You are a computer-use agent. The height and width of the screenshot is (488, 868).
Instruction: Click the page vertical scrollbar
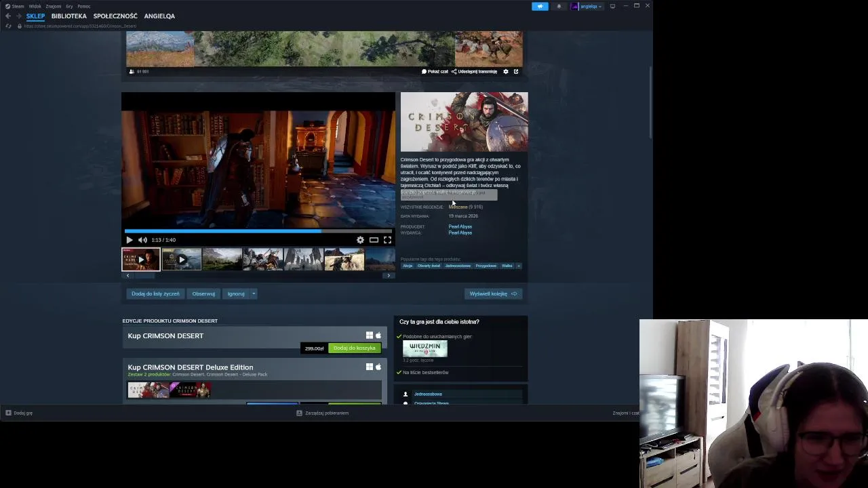pyautogui.click(x=650, y=102)
